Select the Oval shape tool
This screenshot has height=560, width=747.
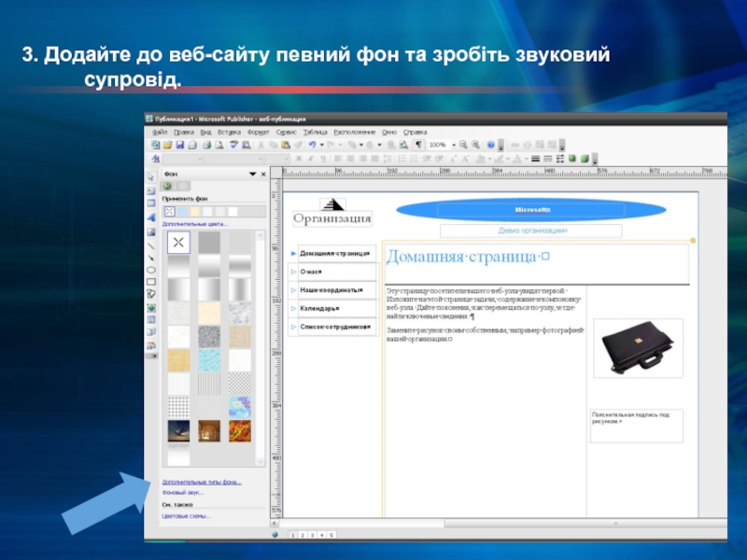tap(151, 270)
